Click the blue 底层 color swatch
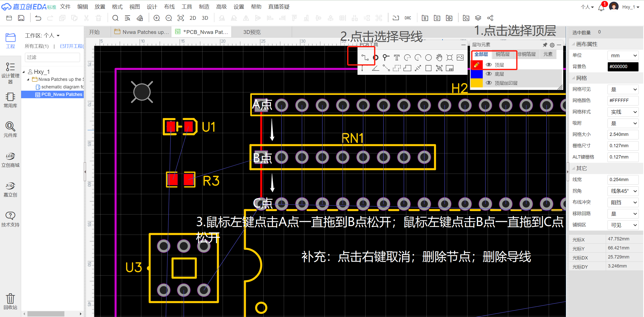This screenshot has height=317, width=644. (476, 74)
